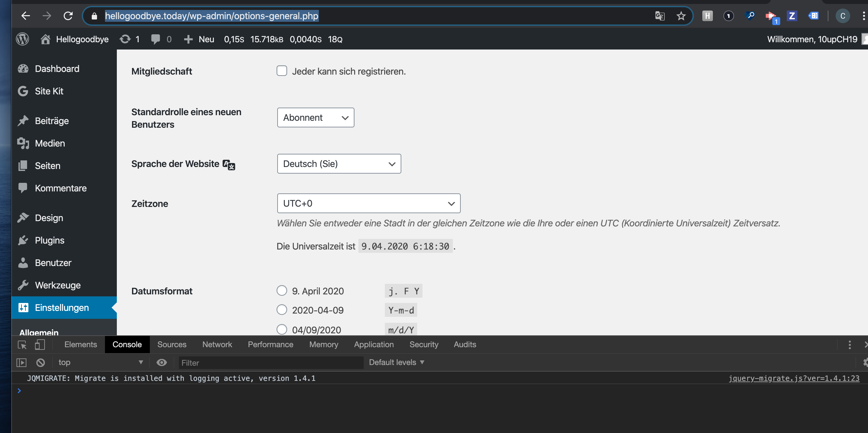Go back with the browser back arrow
The image size is (868, 433).
point(26,16)
